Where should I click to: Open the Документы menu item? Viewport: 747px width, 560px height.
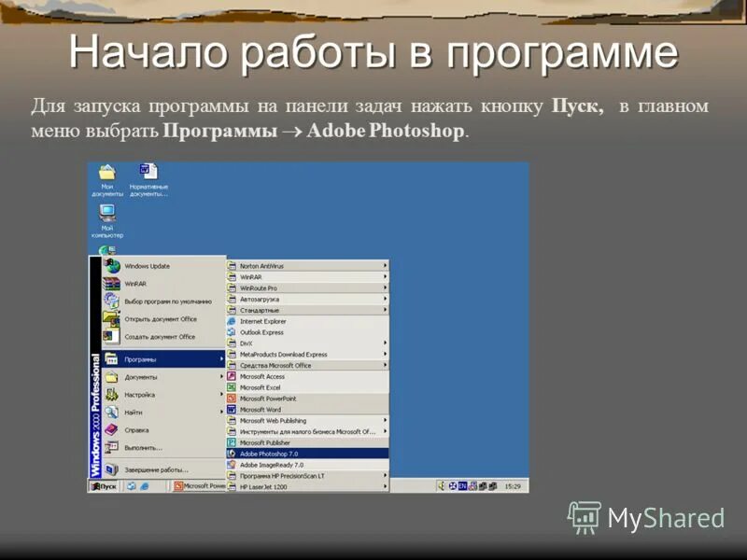click(x=164, y=377)
